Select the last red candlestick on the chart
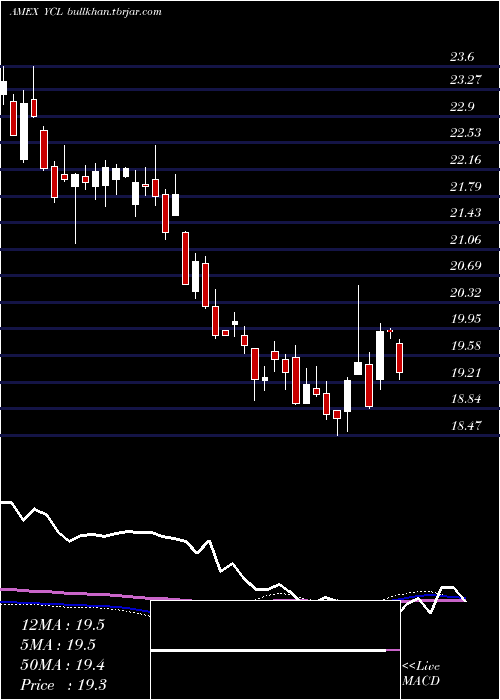The height and width of the screenshot is (700, 500). [400, 359]
